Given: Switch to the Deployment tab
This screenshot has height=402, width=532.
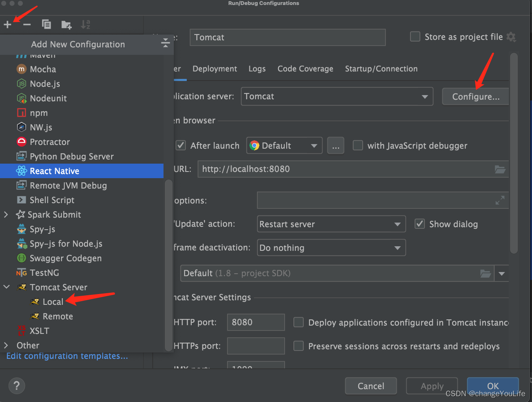Looking at the screenshot, I should 215,69.
